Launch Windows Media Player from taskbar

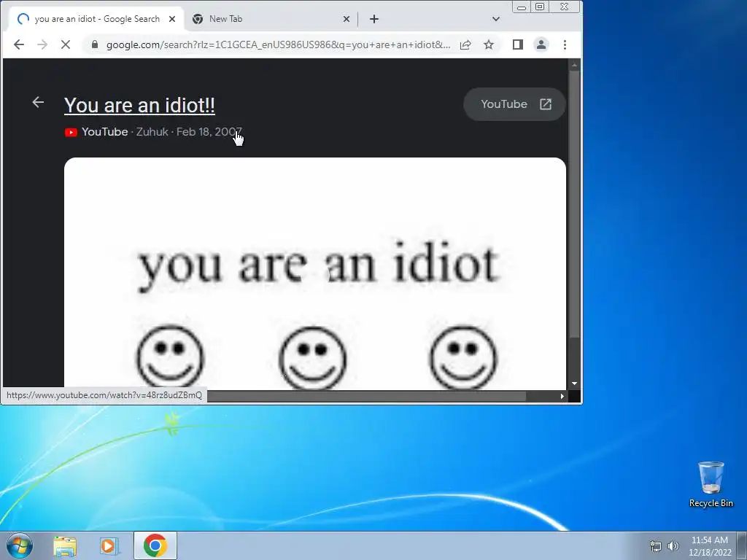coord(109,545)
